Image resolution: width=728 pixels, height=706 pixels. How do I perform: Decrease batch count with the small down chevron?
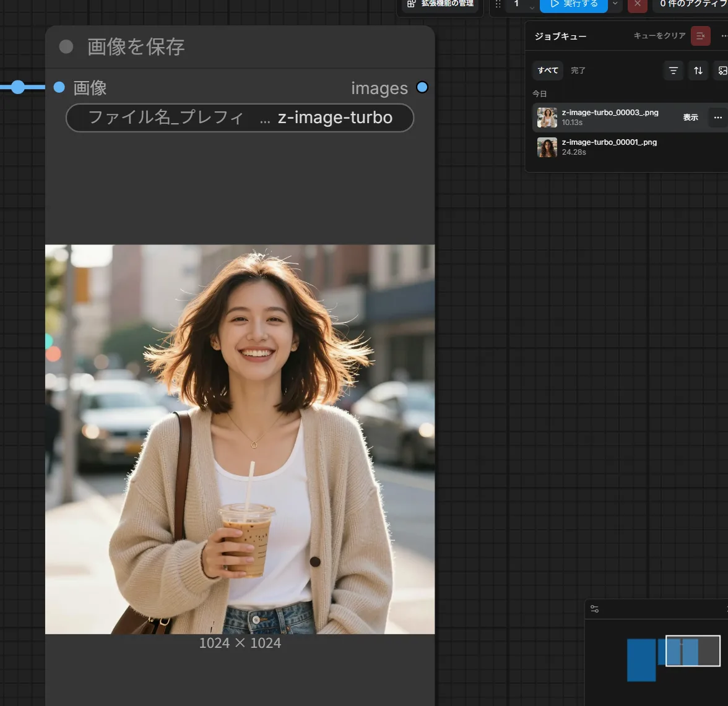tap(532, 8)
